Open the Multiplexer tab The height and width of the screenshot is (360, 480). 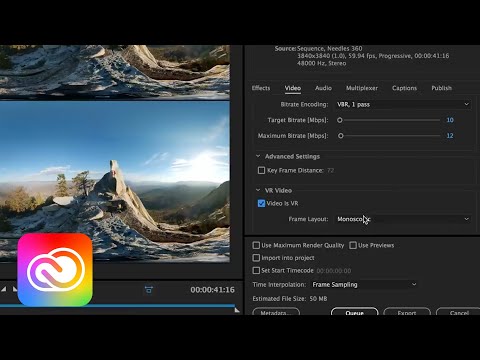(x=362, y=88)
